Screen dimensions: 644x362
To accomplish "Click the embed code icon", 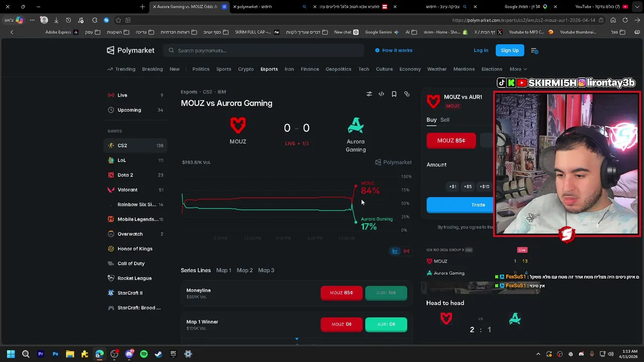I will tap(381, 94).
